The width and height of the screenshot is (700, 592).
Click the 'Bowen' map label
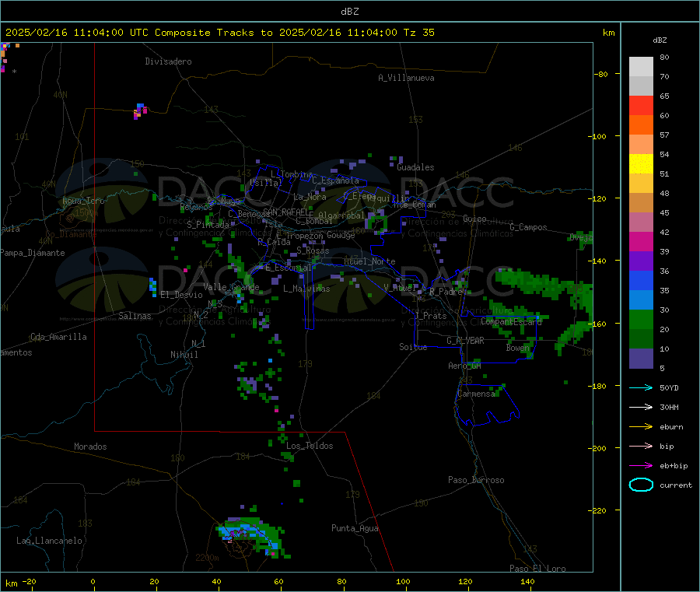tap(518, 348)
